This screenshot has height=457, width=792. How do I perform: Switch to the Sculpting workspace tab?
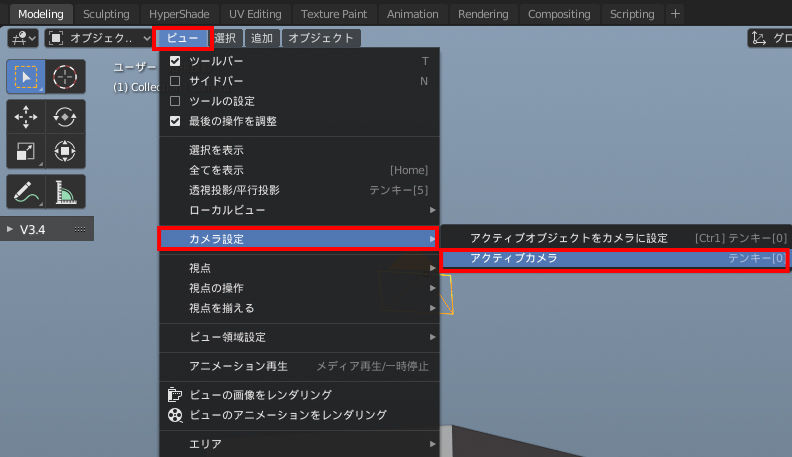tap(106, 14)
